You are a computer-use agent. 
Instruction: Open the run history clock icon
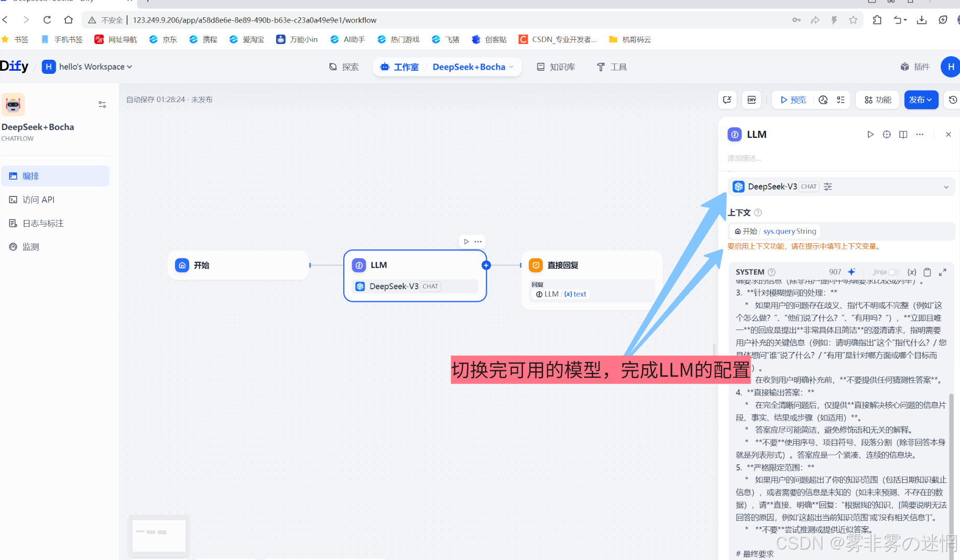[x=823, y=100]
